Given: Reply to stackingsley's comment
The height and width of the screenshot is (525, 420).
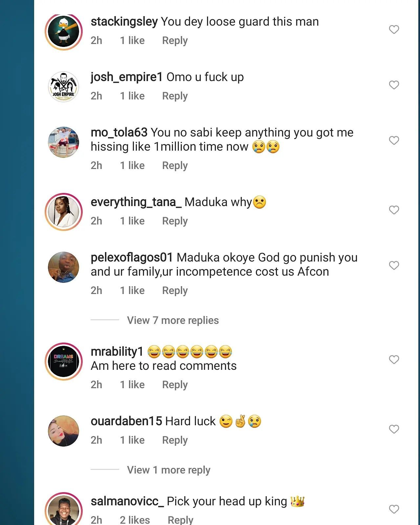Looking at the screenshot, I should [x=175, y=40].
